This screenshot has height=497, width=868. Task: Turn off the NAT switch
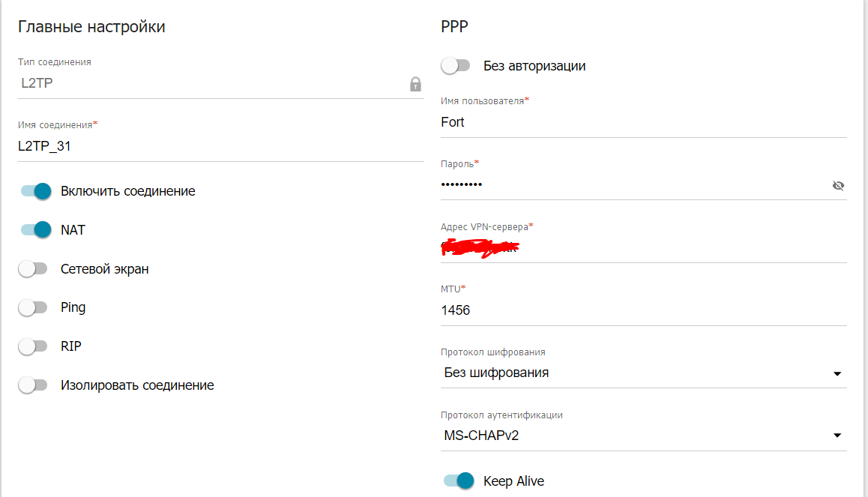click(x=36, y=229)
